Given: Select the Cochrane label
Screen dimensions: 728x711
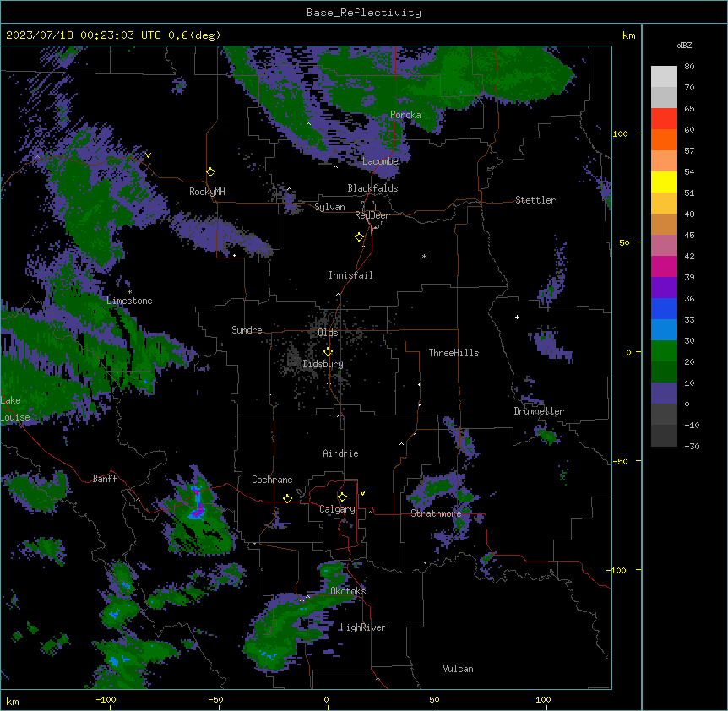Looking at the screenshot, I should (x=272, y=480).
